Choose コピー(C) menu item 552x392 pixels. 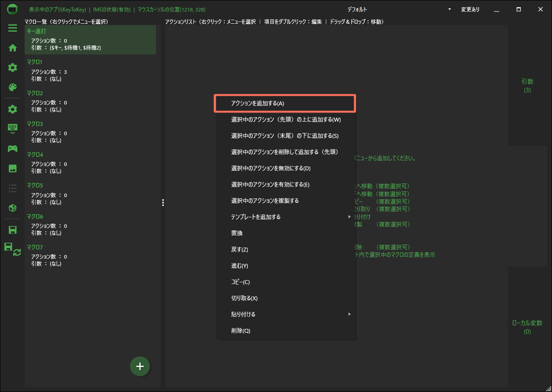pyautogui.click(x=286, y=282)
